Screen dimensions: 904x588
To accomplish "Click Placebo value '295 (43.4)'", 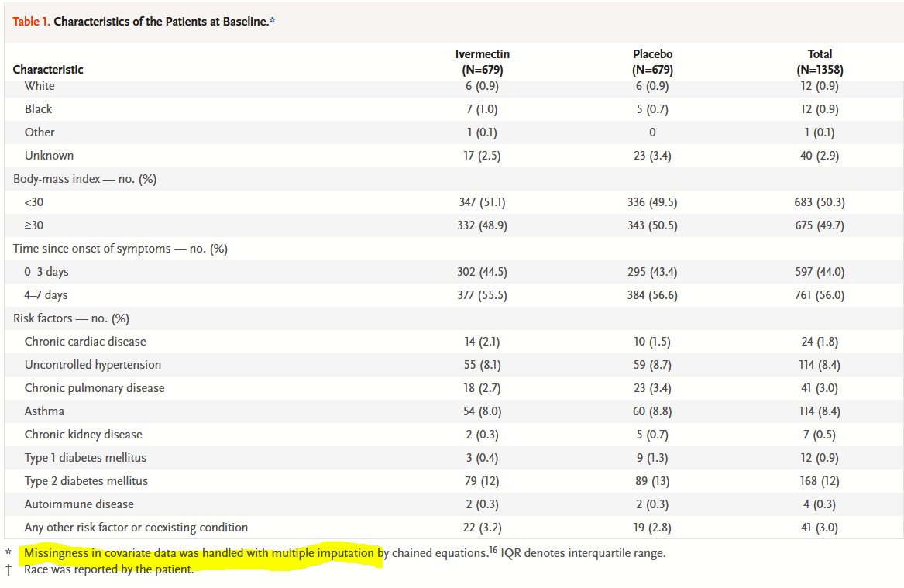I will point(653,271).
